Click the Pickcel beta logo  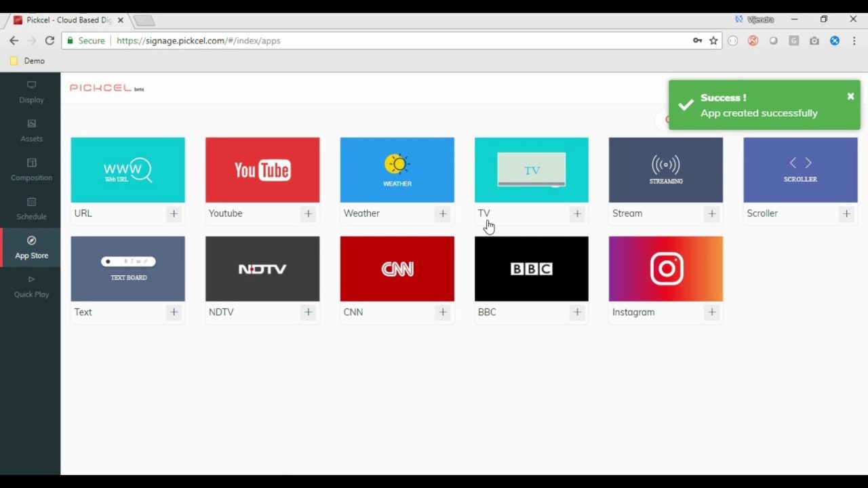click(x=106, y=88)
